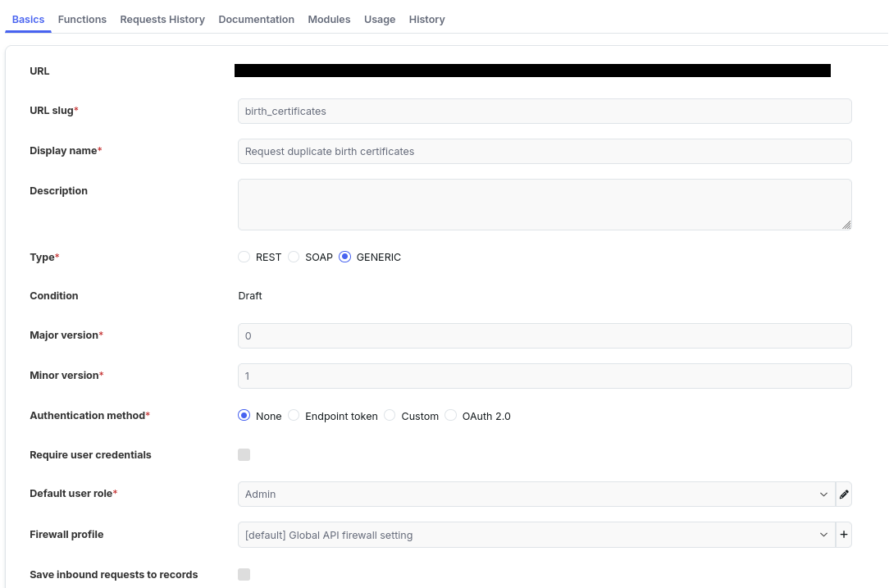The height and width of the screenshot is (588, 889).
Task: Select Custom authentication method
Action: point(390,416)
